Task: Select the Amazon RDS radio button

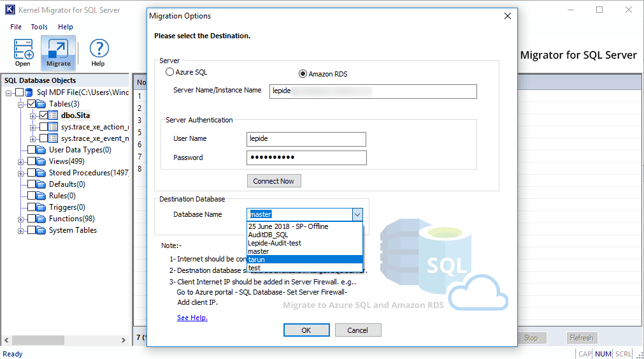Action: (x=303, y=73)
